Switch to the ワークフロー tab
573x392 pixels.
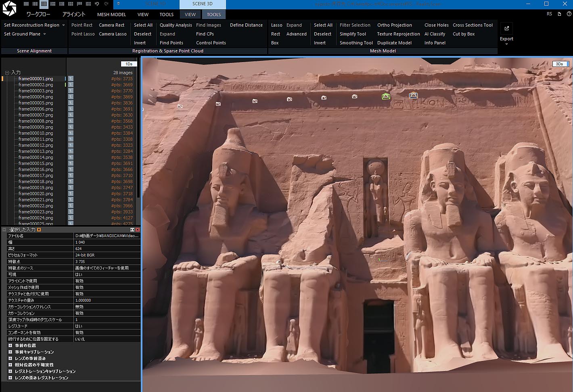[38, 15]
